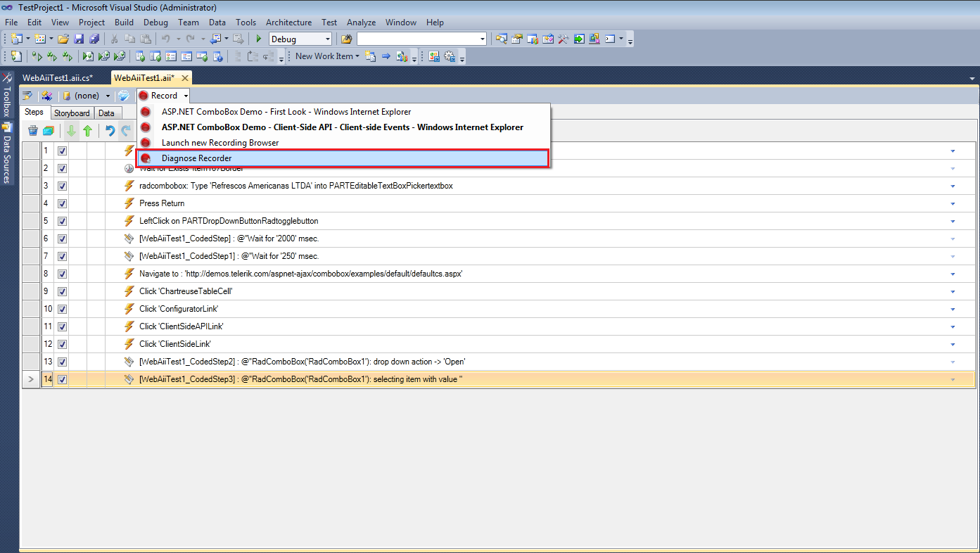Image resolution: width=980 pixels, height=553 pixels.
Task: Expand step 11 ClientSideAPILink row arrow
Action: (953, 326)
